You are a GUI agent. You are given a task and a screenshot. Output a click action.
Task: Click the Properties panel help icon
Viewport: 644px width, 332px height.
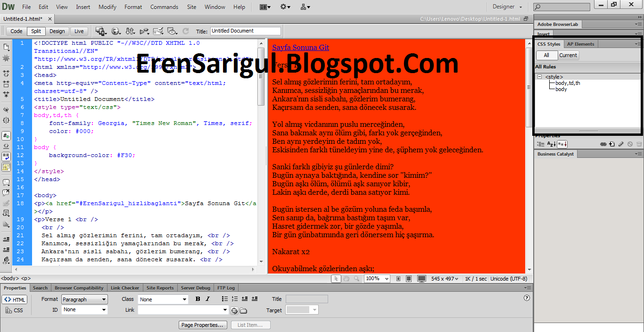pyautogui.click(x=527, y=298)
